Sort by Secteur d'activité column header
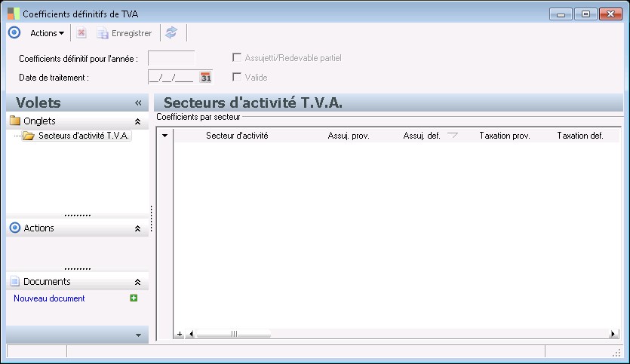 coord(237,136)
